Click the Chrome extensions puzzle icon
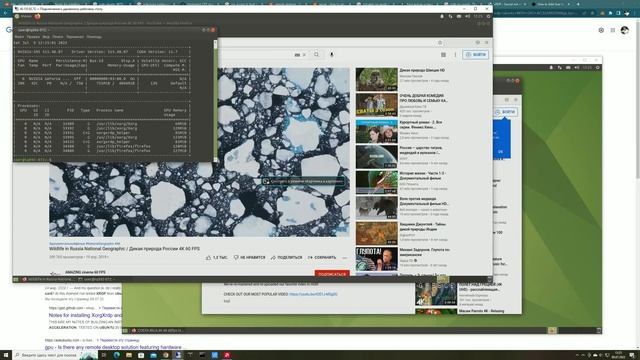Screen dimensions: 640x360 [610, 13]
